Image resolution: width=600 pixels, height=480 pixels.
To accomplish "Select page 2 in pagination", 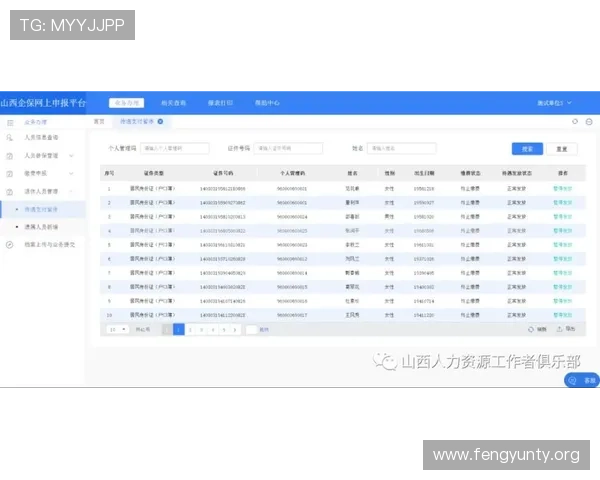I will [190, 330].
